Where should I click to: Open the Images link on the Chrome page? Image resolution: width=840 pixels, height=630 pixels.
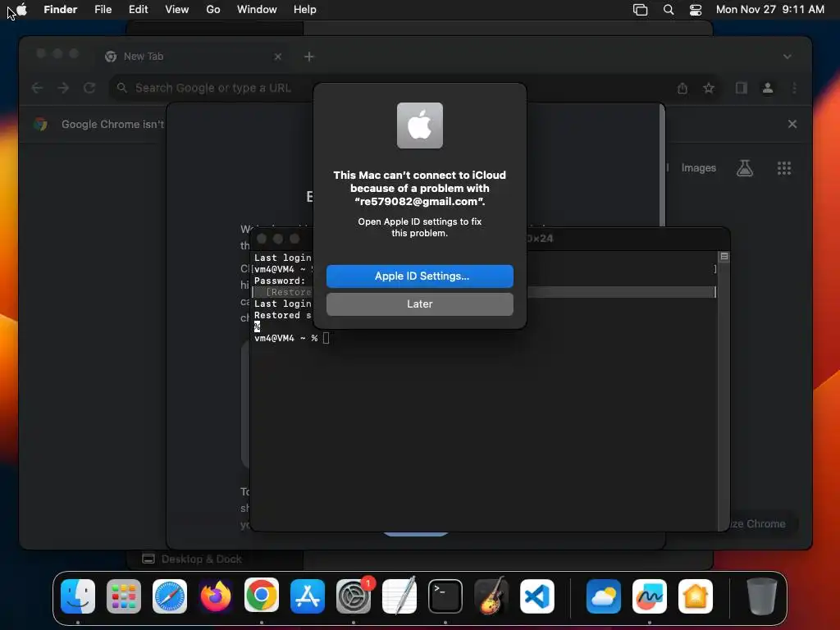click(x=698, y=167)
